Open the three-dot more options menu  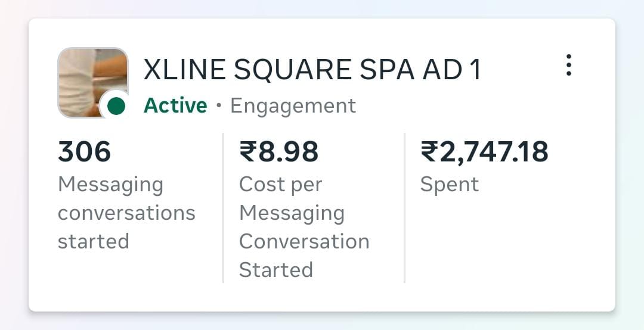tap(569, 65)
